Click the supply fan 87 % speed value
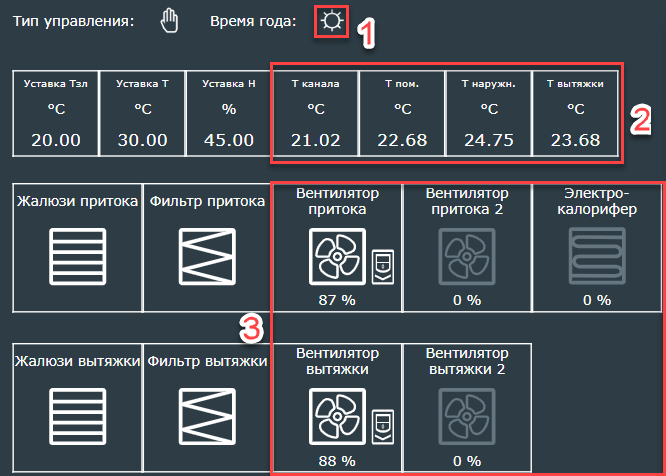 pos(337,300)
